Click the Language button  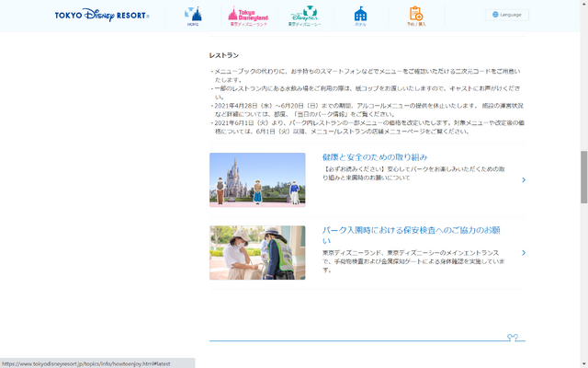pyautogui.click(x=507, y=15)
